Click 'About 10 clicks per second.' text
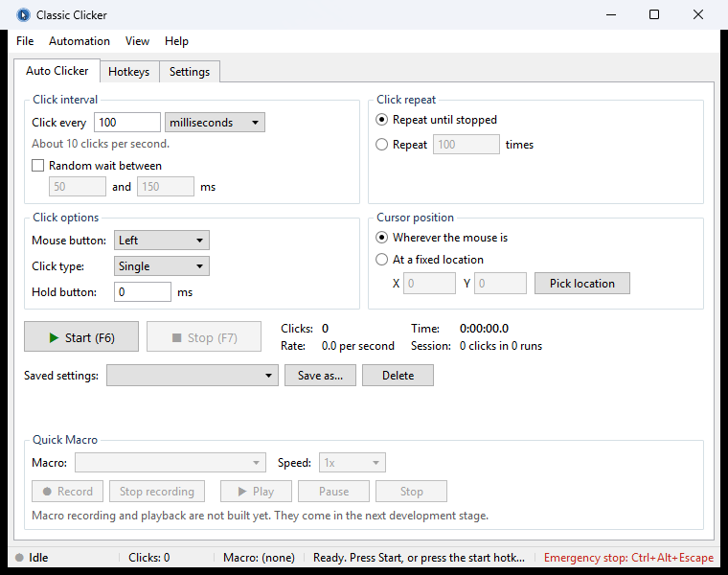 tap(101, 144)
